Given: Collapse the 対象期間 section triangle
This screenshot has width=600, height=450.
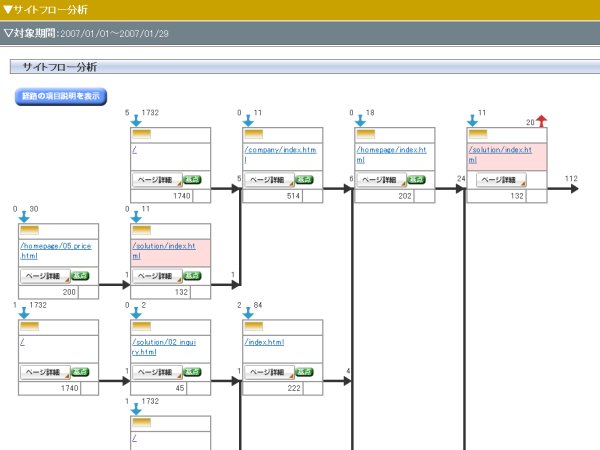Looking at the screenshot, I should (x=8, y=32).
